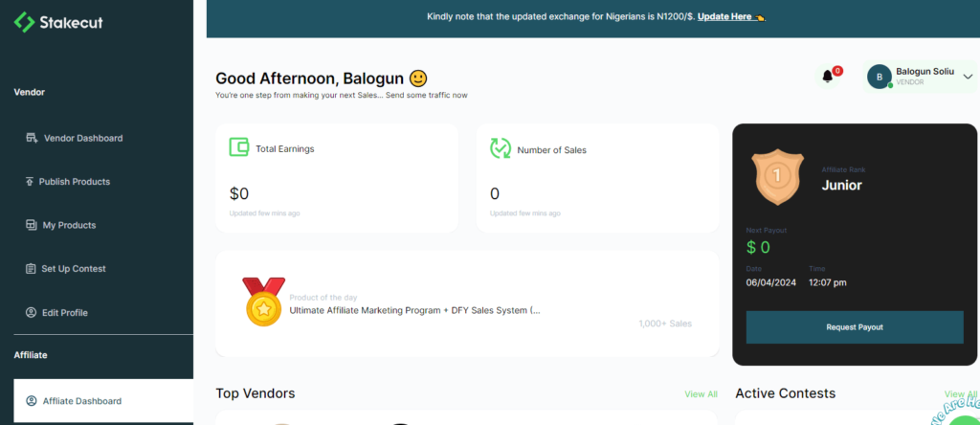The image size is (980, 425).
Task: Click the user avatar with letter B
Action: (880, 77)
